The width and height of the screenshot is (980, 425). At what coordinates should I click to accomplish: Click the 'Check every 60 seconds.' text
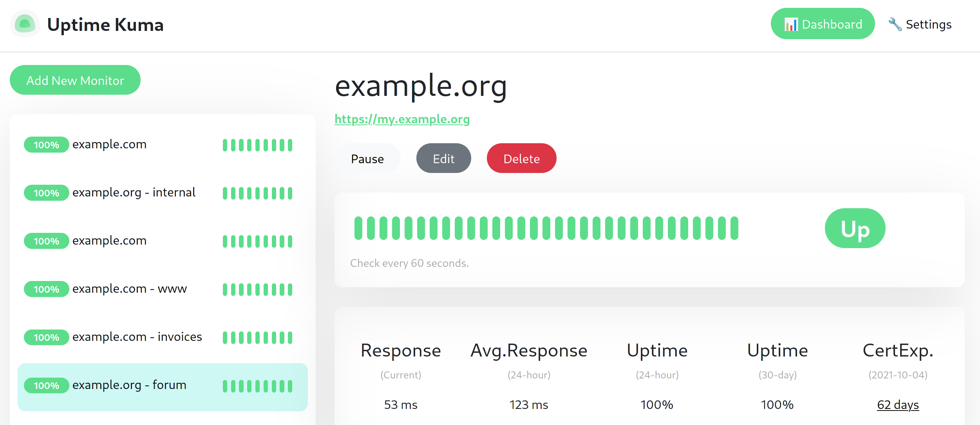(x=409, y=263)
